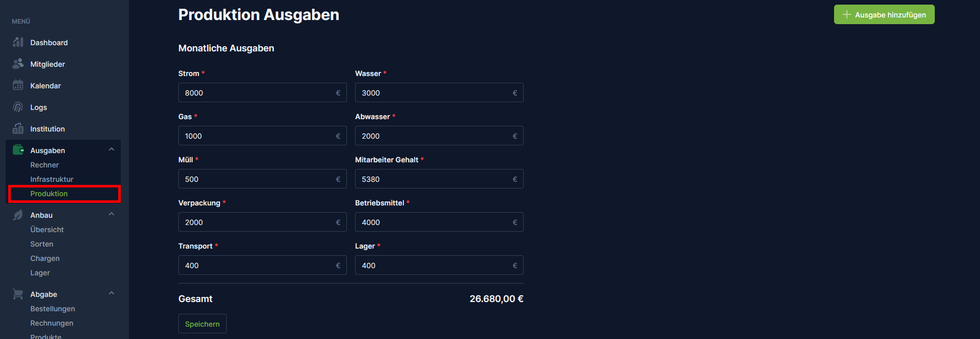The image size is (980, 339).
Task: Click the Dashboard chart icon
Action: (18, 42)
